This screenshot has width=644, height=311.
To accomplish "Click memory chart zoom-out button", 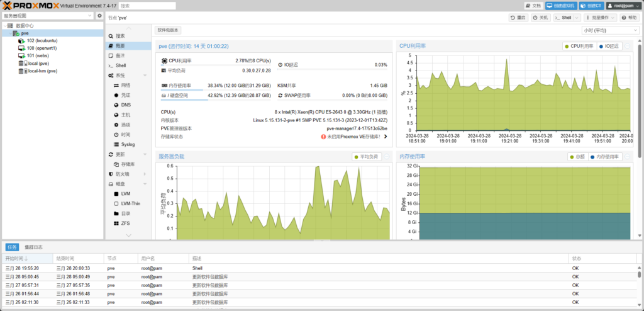I will click(x=628, y=157).
